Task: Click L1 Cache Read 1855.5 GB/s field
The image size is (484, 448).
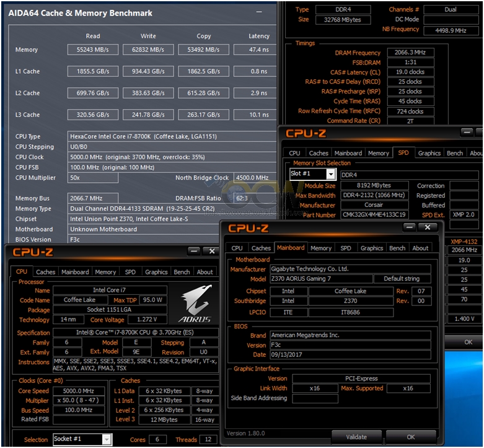Action: pyautogui.click(x=92, y=71)
